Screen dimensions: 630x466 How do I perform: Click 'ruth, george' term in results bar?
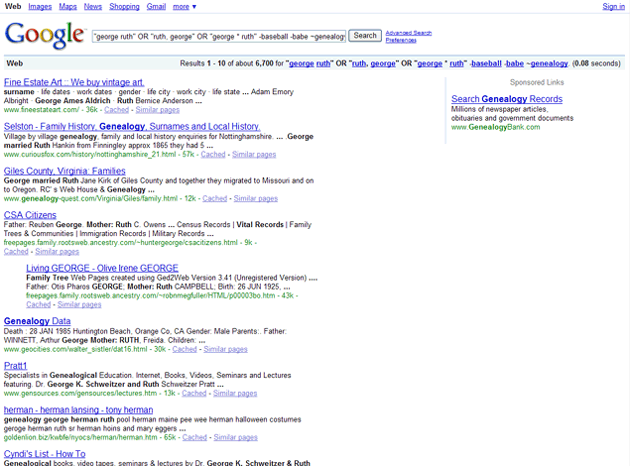click(x=374, y=63)
